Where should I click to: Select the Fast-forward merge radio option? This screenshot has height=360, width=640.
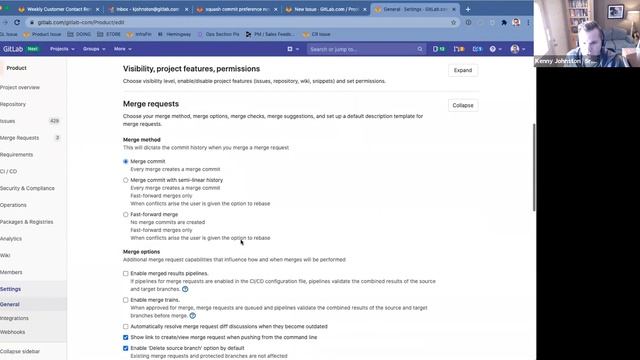pos(125,214)
